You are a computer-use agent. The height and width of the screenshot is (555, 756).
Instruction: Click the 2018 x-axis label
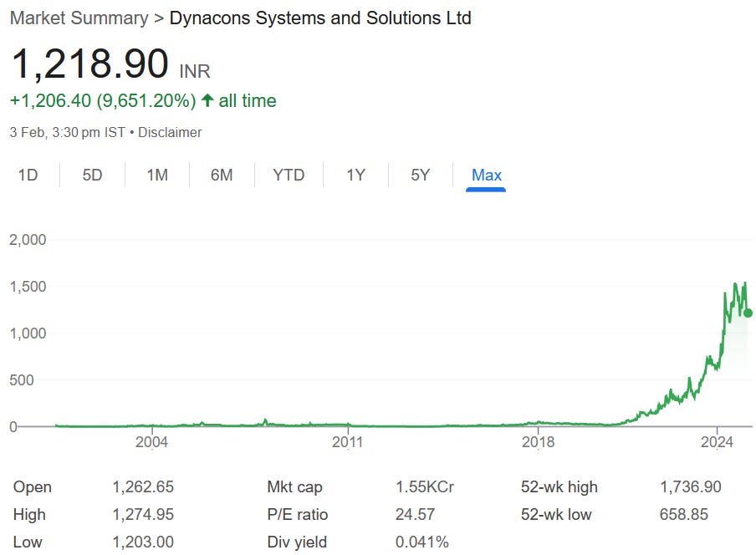[538, 442]
